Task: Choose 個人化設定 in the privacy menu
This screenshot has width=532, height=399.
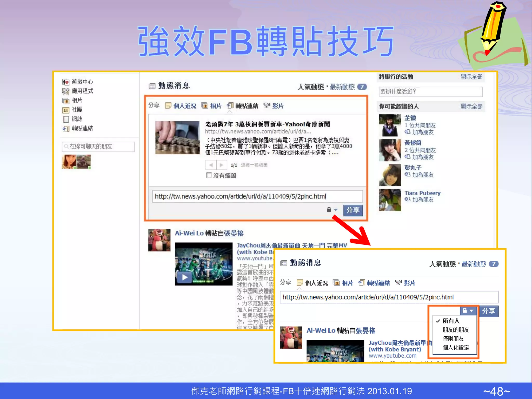Action: [x=456, y=347]
